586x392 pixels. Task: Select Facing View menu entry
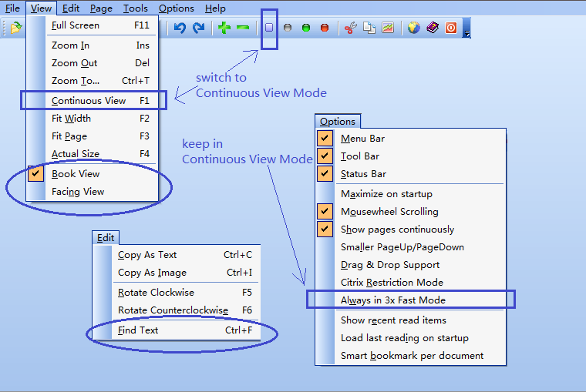78,192
